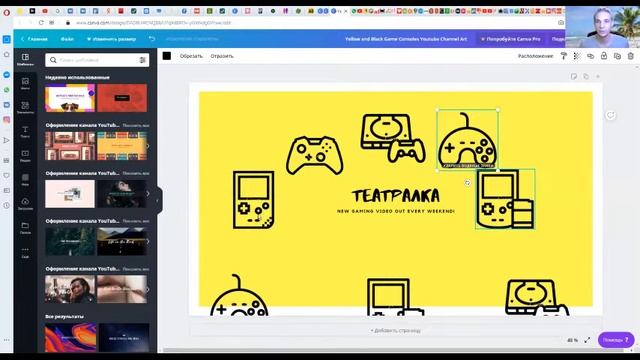Click Отразить flip button
640x360 pixels.
coord(222,56)
